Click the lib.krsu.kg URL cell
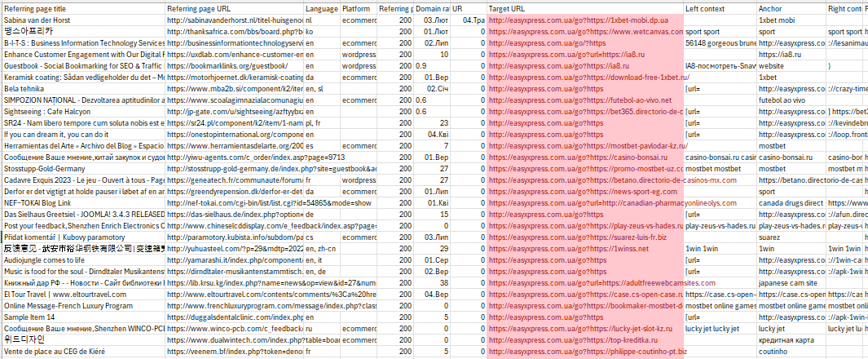Screen dimensions: 868x359 pos(235,282)
